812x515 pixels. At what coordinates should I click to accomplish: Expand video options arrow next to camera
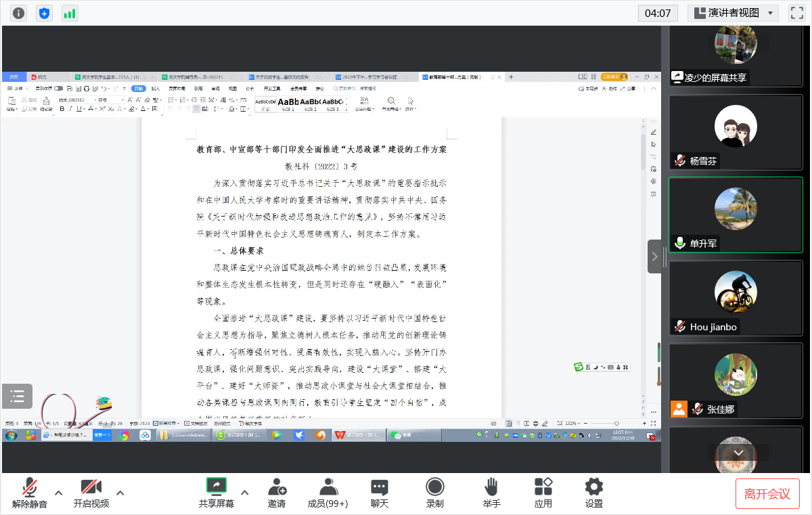(x=120, y=493)
